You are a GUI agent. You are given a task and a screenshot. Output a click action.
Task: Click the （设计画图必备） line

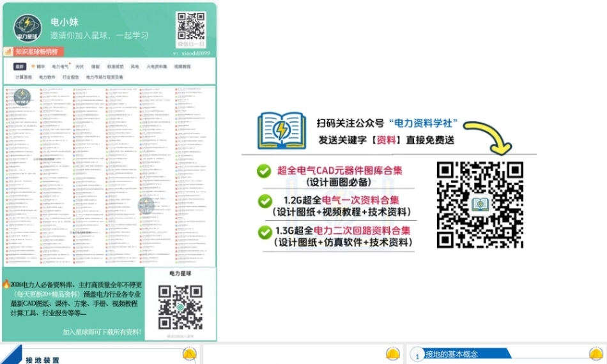tap(339, 182)
